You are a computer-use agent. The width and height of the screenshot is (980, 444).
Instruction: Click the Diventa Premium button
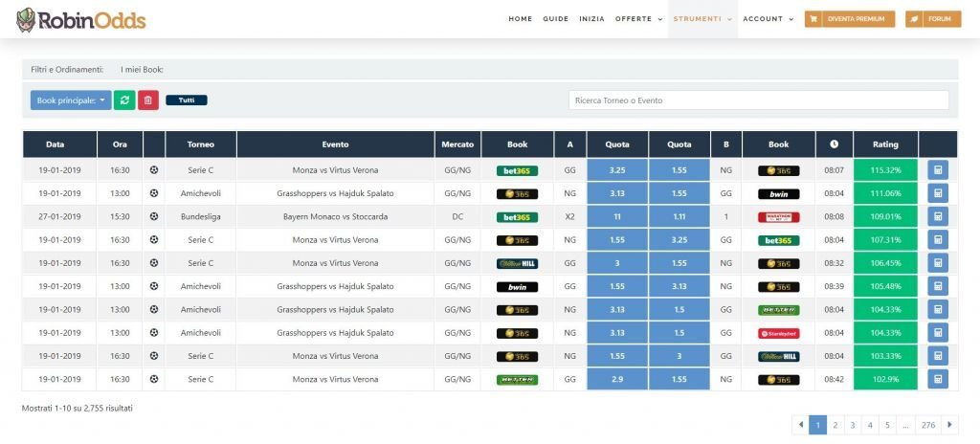(849, 19)
